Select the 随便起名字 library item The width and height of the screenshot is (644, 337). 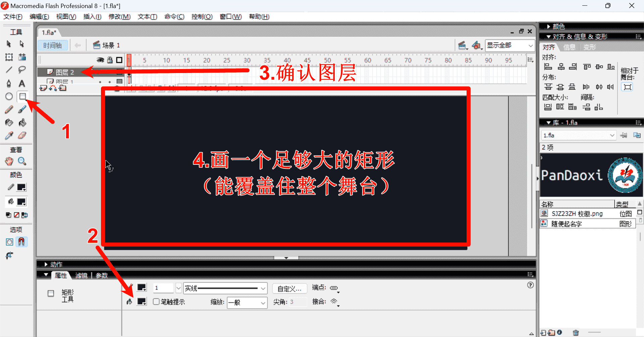click(567, 224)
